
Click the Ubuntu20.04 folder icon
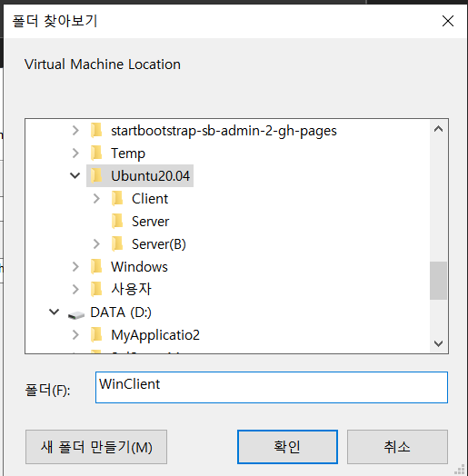pyautogui.click(x=96, y=175)
